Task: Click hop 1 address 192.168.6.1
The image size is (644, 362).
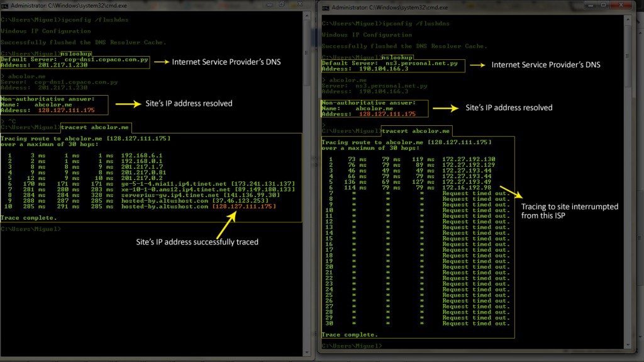Action: click(142, 156)
